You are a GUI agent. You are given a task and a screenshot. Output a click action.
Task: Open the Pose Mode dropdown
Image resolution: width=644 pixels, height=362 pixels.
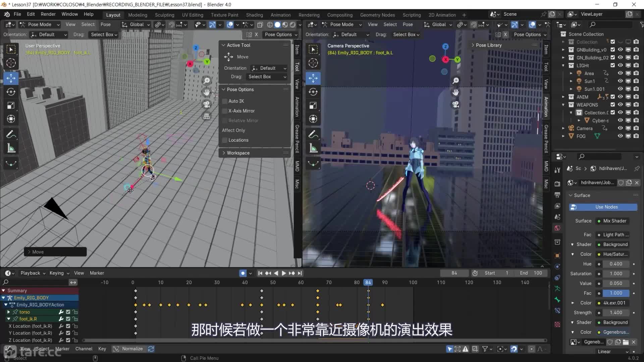tap(40, 24)
